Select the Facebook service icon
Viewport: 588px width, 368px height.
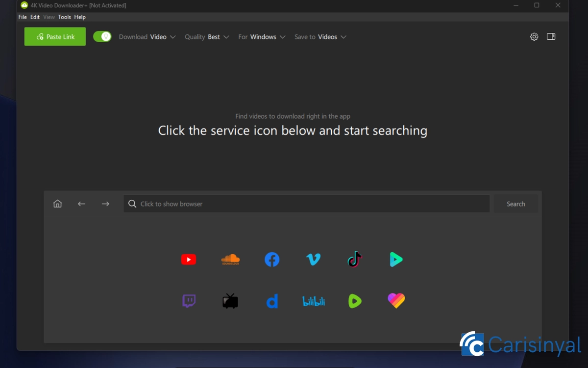[x=272, y=260]
